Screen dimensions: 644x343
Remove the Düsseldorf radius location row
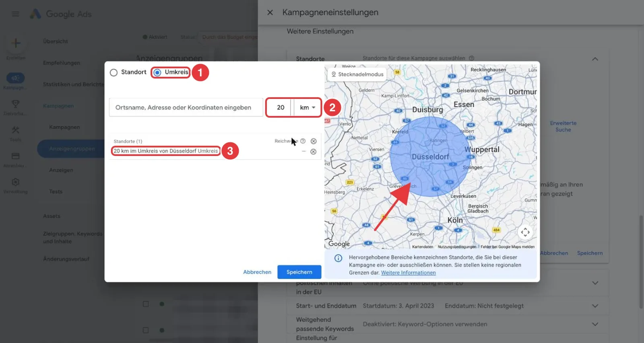click(313, 152)
